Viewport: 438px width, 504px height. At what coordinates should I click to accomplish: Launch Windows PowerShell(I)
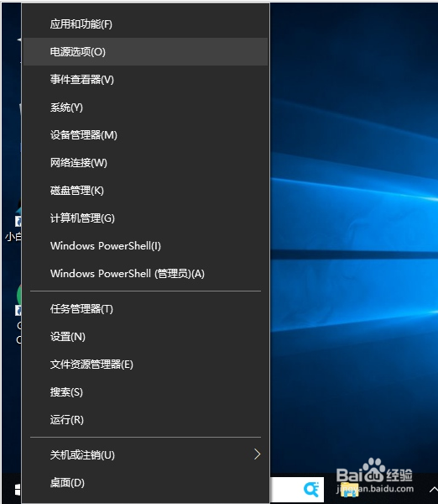tap(145, 246)
